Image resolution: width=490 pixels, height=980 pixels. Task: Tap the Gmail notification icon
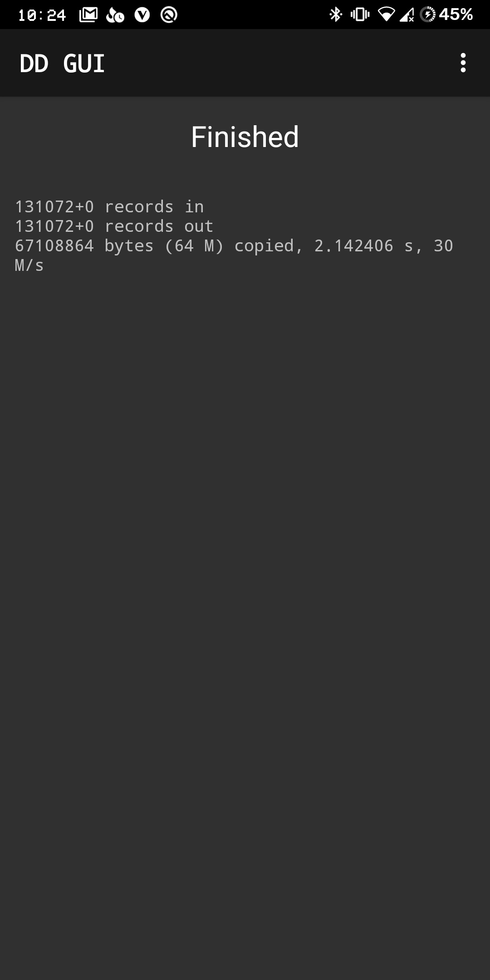[x=88, y=15]
